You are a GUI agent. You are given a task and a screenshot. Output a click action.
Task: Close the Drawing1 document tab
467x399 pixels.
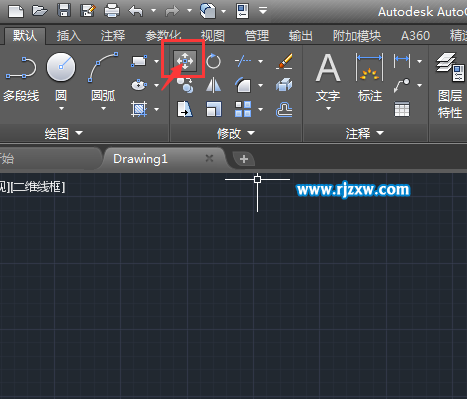pos(209,158)
